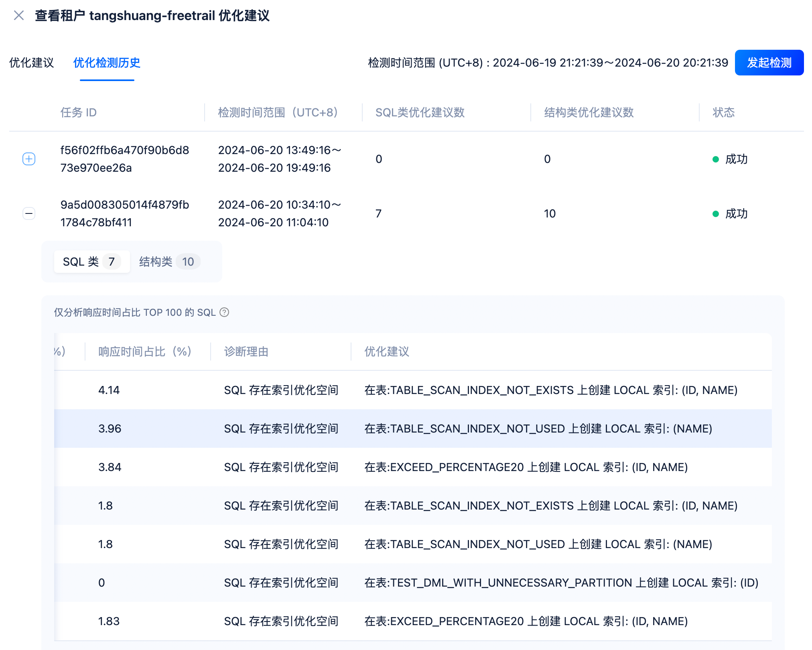Click the 状态 column header

[x=723, y=112]
